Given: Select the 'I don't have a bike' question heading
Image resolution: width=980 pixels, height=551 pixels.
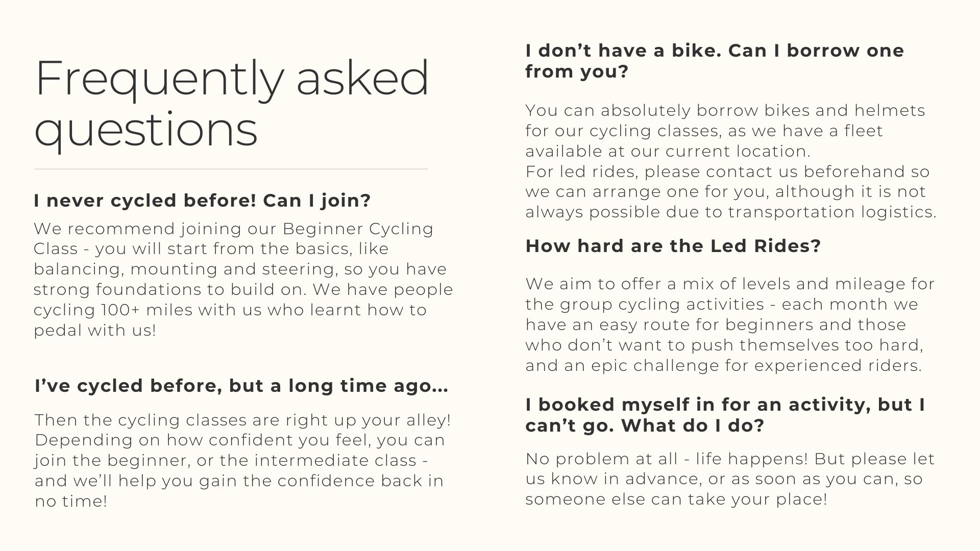Looking at the screenshot, I should [x=715, y=61].
